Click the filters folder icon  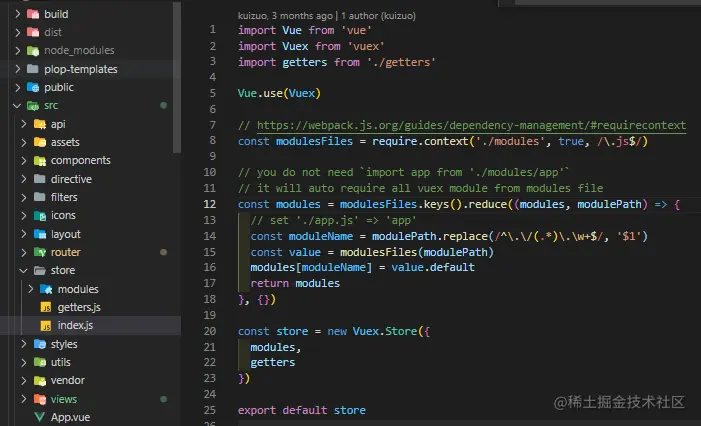pos(40,197)
